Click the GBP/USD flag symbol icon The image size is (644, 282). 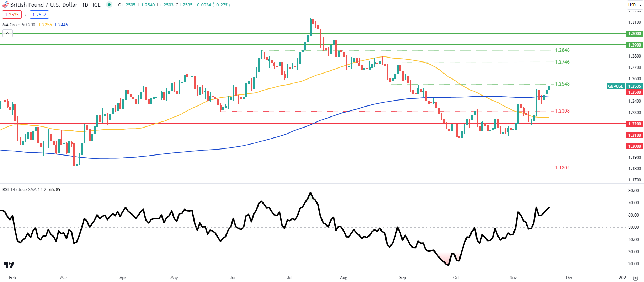(5, 5)
